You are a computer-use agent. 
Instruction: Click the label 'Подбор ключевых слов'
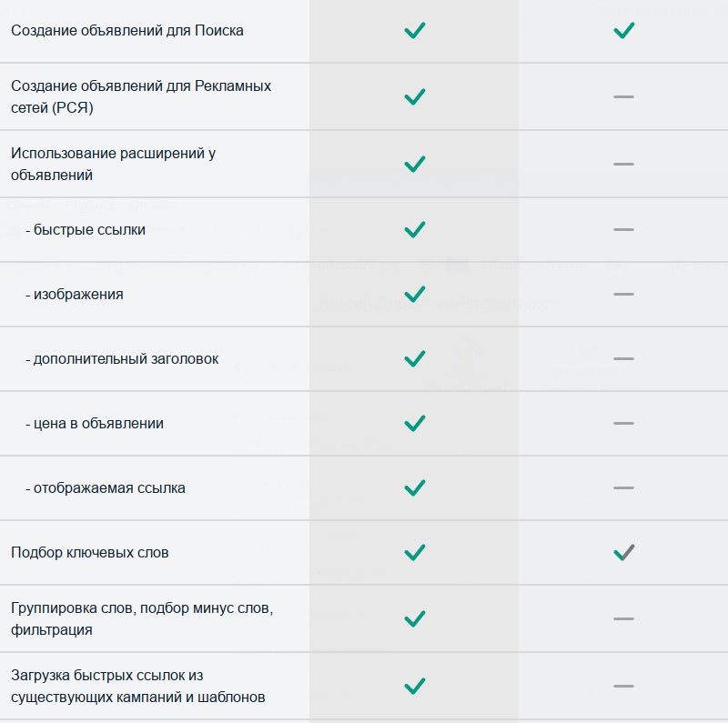89,553
